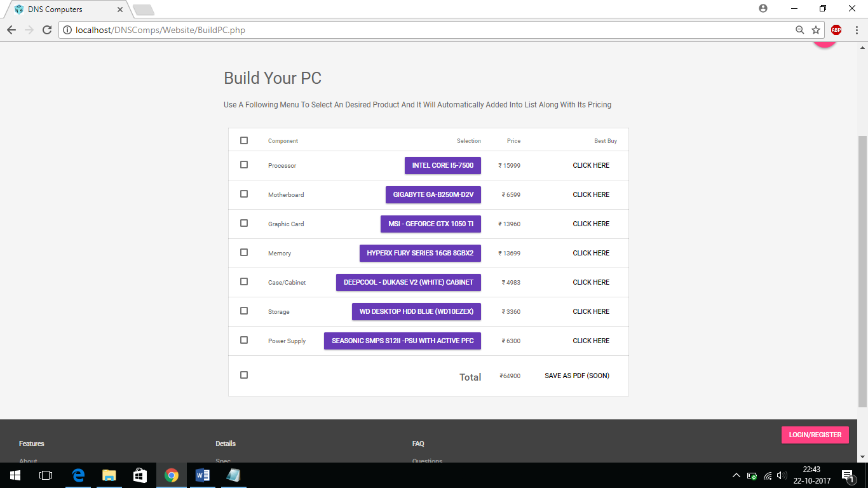The height and width of the screenshot is (488, 868).
Task: Reload the page with refresh icon
Action: [47, 30]
